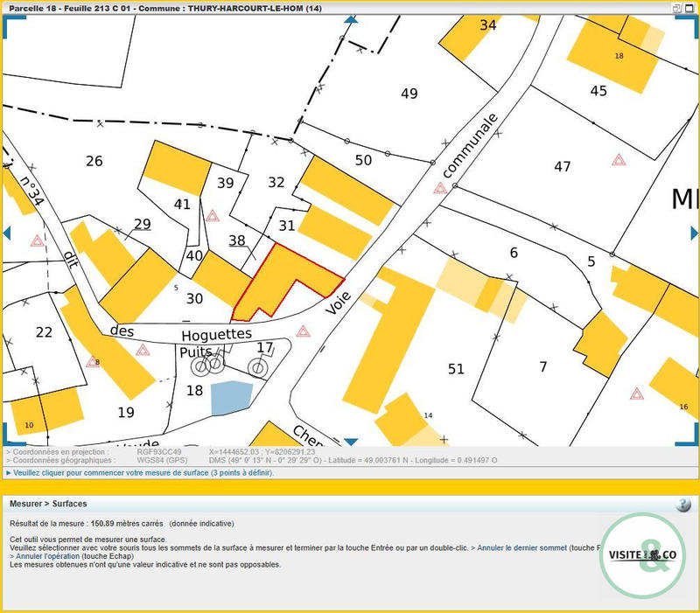This screenshot has width=700, height=613.
Task: Click the top-left blue corner bracket
Action: click(x=8, y=21)
